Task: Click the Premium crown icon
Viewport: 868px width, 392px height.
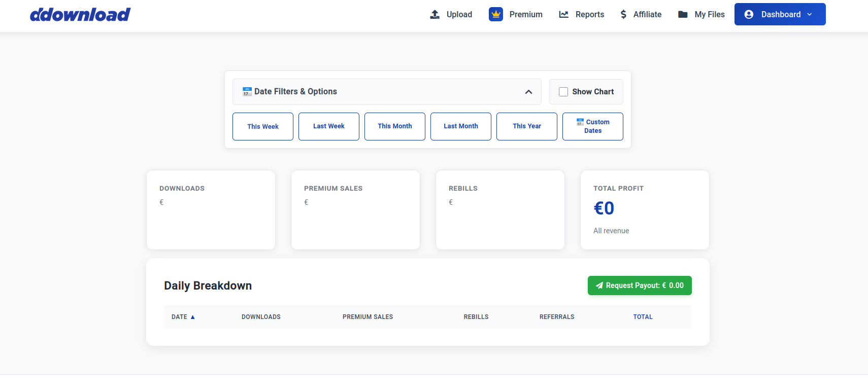Action: [x=495, y=15]
